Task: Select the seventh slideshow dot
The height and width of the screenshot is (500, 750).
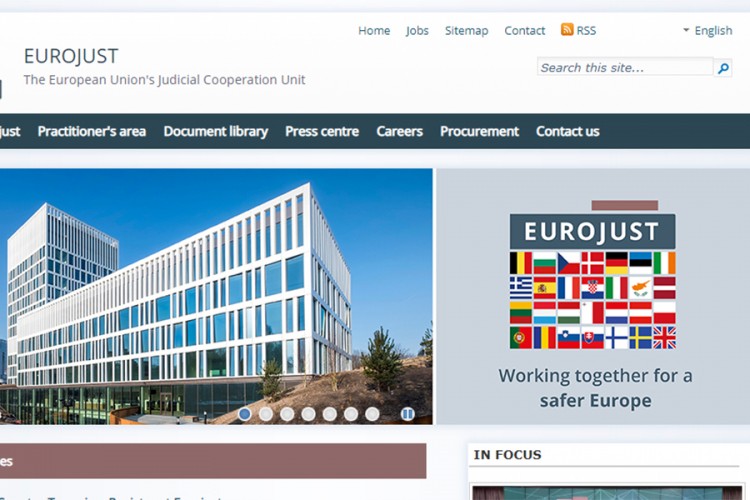Action: point(372,414)
